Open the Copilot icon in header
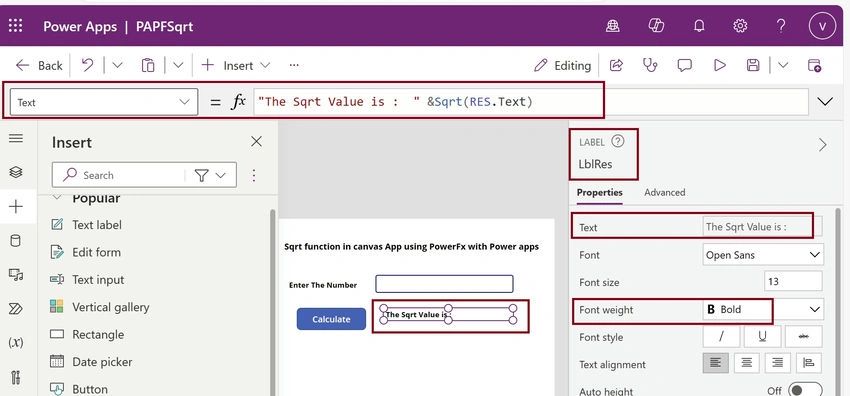This screenshot has width=850, height=396. 656,26
